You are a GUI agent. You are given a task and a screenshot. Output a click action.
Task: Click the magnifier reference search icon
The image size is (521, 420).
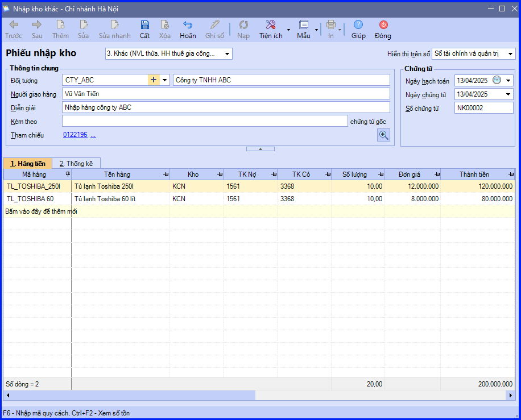(x=383, y=135)
